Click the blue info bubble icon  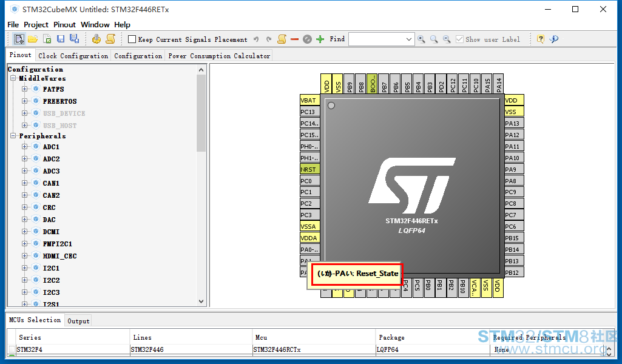pos(554,39)
